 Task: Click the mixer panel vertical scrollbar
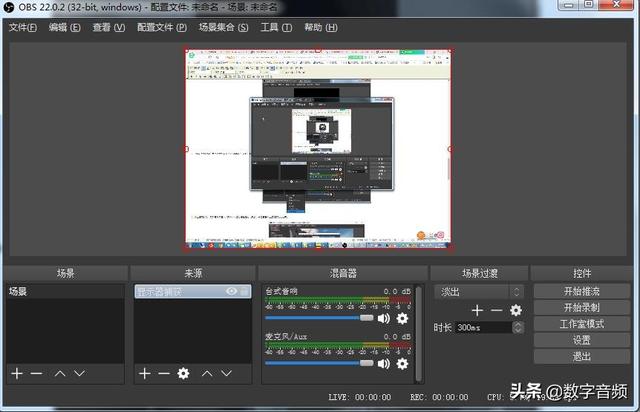(418, 334)
